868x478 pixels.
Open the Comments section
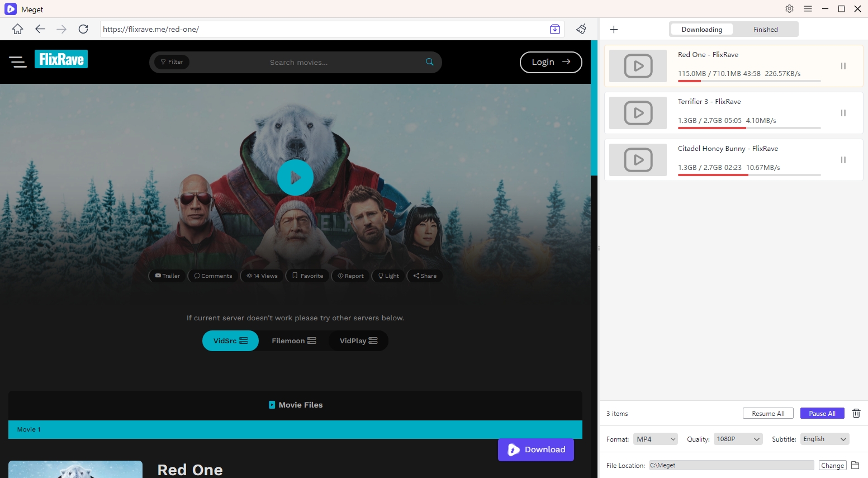[213, 276]
